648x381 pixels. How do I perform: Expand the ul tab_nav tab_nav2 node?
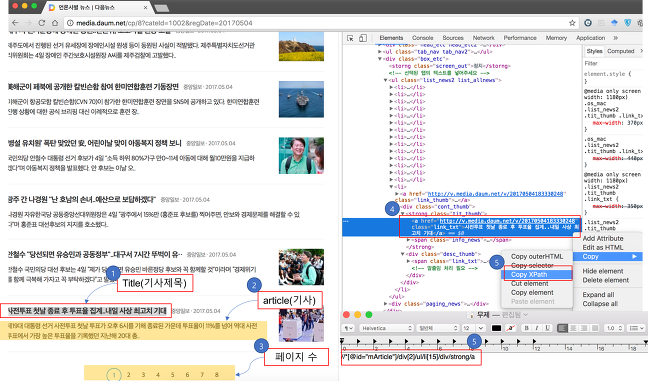380,52
